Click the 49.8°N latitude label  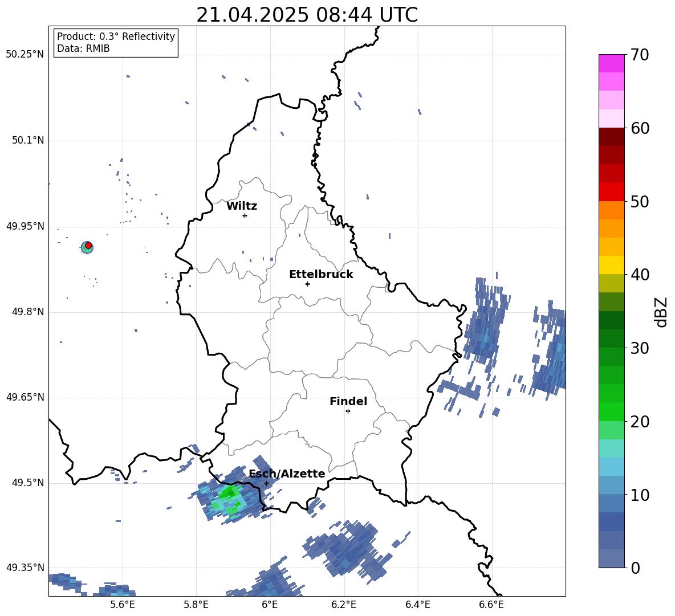point(28,312)
